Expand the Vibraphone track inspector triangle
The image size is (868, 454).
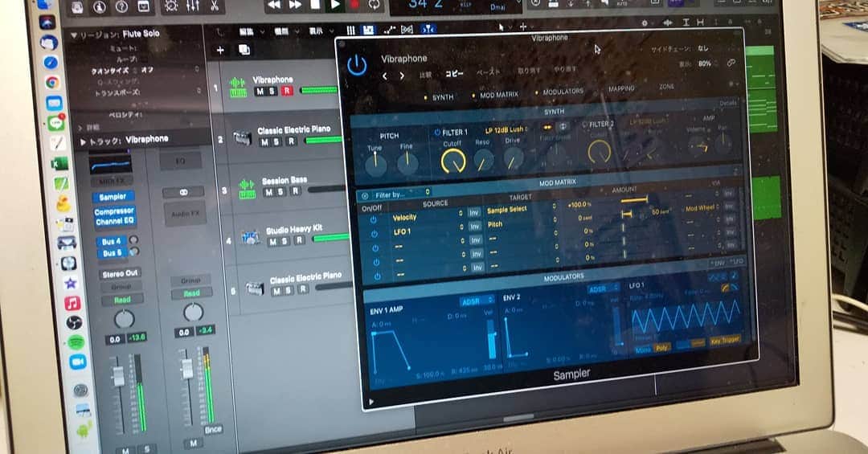click(83, 141)
